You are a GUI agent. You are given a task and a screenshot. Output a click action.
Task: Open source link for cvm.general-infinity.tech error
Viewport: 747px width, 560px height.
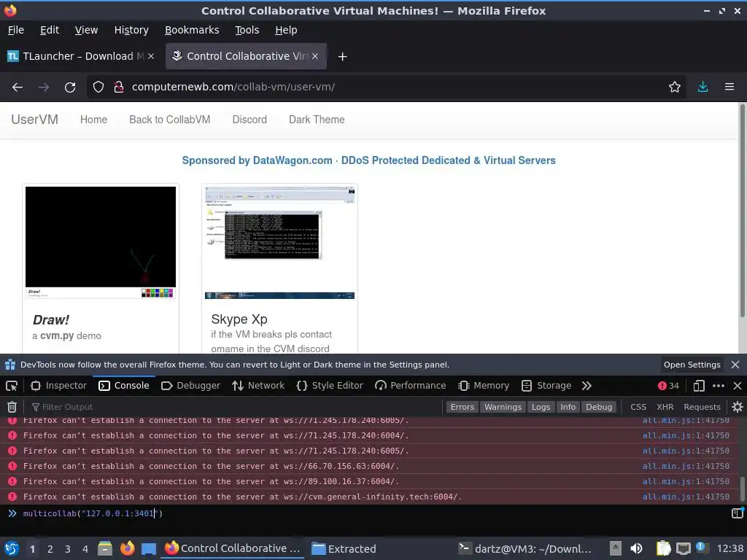686,497
